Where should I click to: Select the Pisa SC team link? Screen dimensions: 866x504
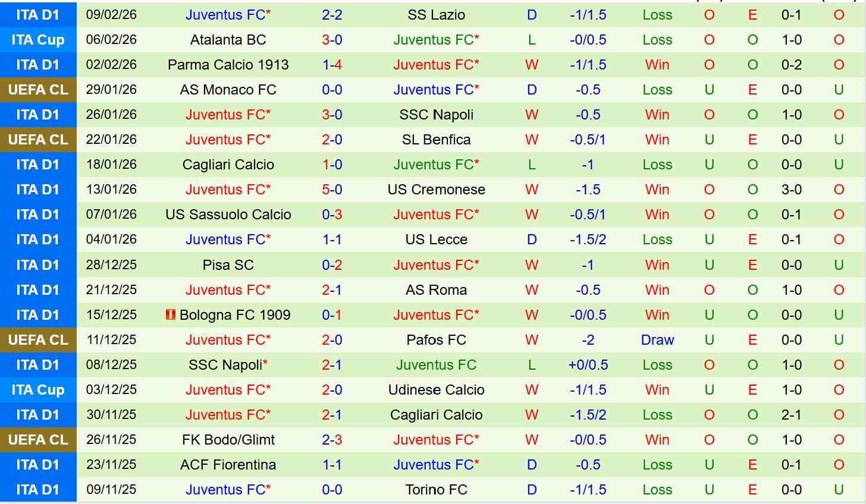pos(228,265)
